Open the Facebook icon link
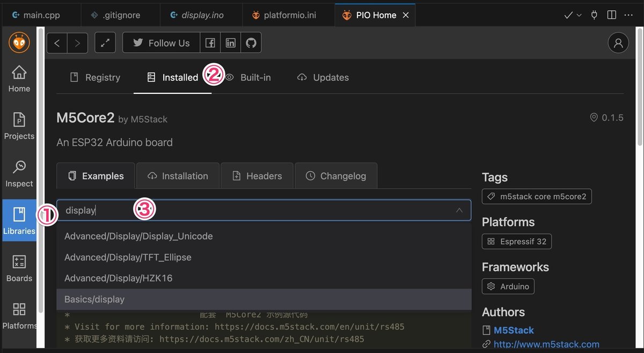 (210, 43)
